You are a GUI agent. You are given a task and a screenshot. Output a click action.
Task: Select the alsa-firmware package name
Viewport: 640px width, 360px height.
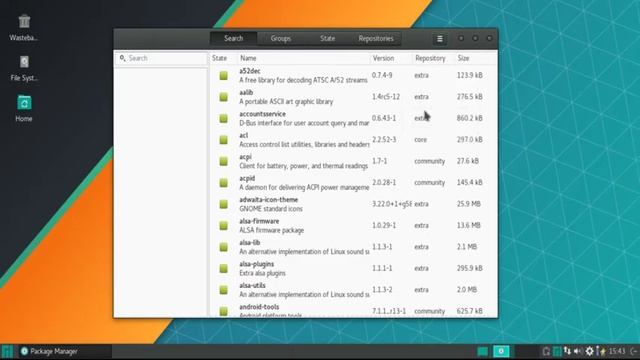[x=259, y=221]
